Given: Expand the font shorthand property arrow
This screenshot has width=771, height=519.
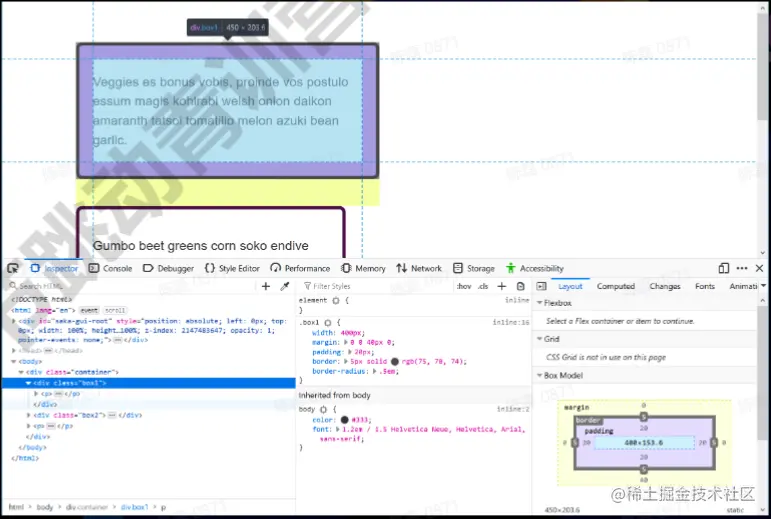Looking at the screenshot, I should [x=338, y=429].
